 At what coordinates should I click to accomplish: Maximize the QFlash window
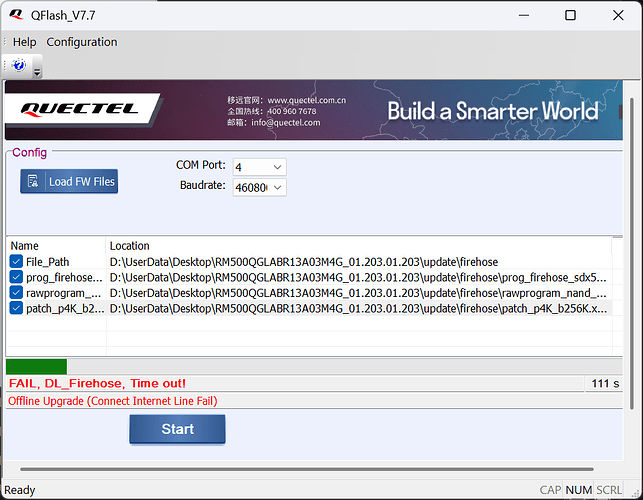570,15
